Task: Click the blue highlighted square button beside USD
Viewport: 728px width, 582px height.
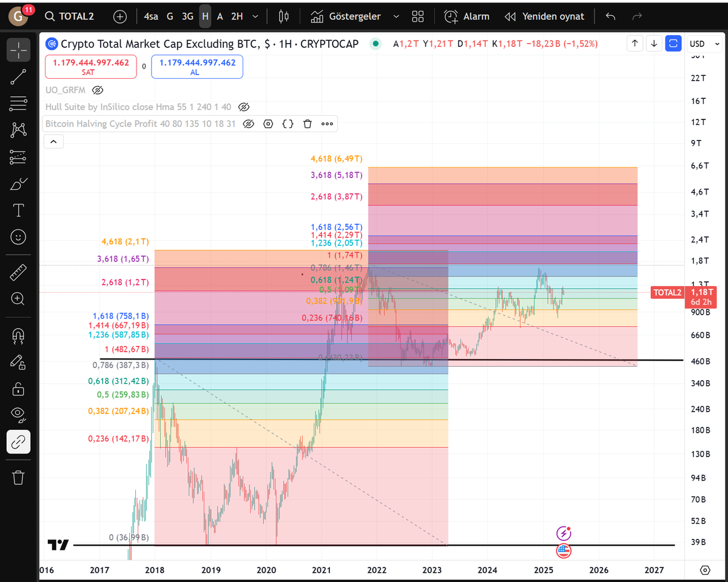Action: point(673,44)
